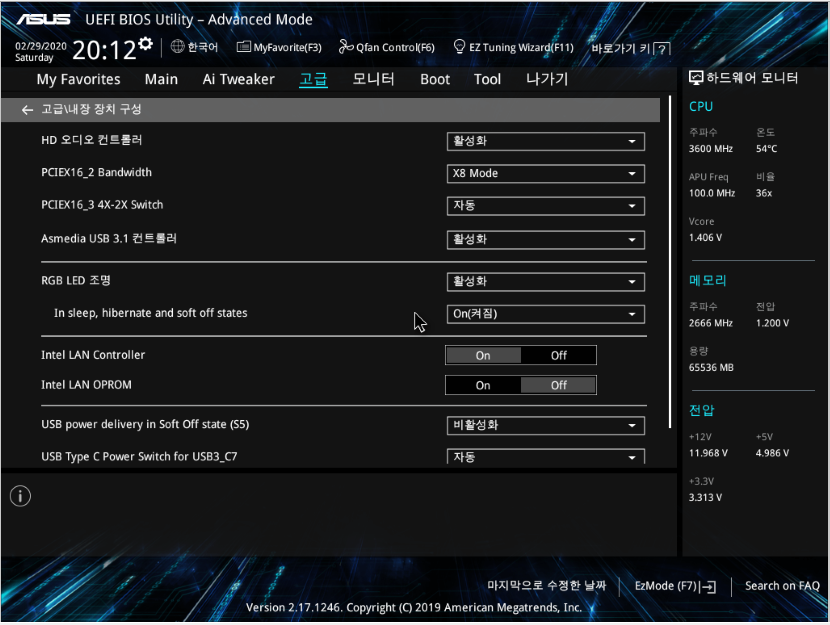This screenshot has height=625, width=830.
Task: Set Intel LAN Controller to Off
Action: click(x=558, y=355)
